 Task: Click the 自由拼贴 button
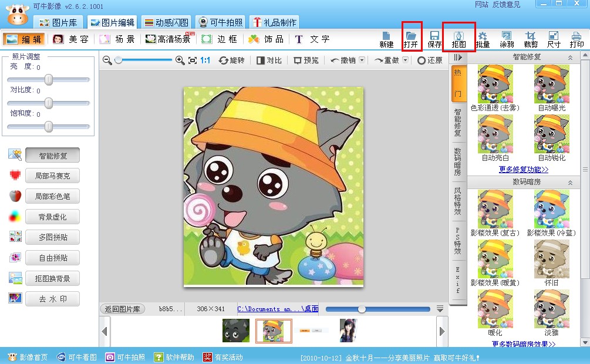53,258
